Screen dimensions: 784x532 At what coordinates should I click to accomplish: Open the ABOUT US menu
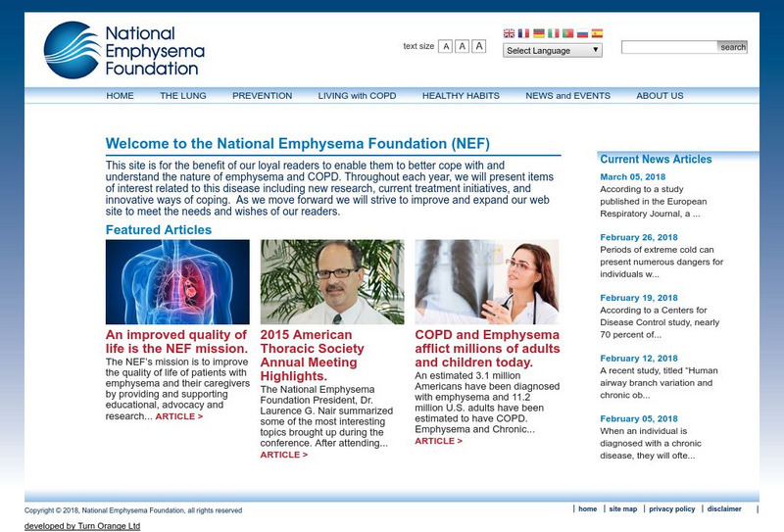tap(660, 95)
